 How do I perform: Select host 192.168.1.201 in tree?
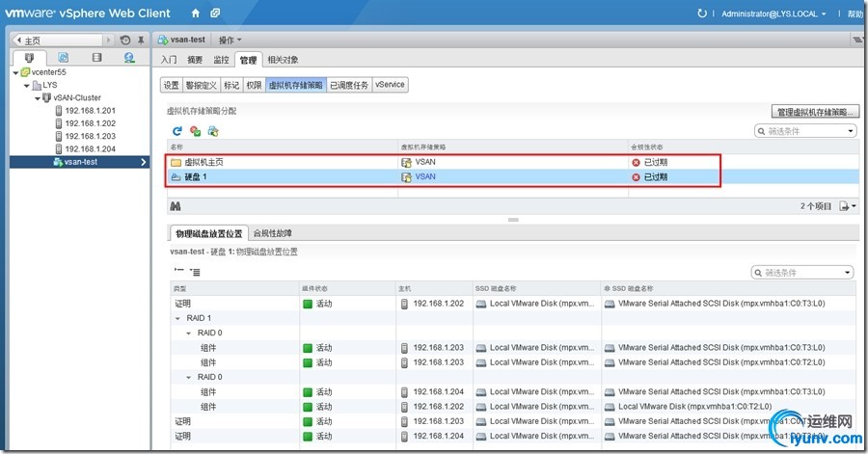[x=91, y=111]
